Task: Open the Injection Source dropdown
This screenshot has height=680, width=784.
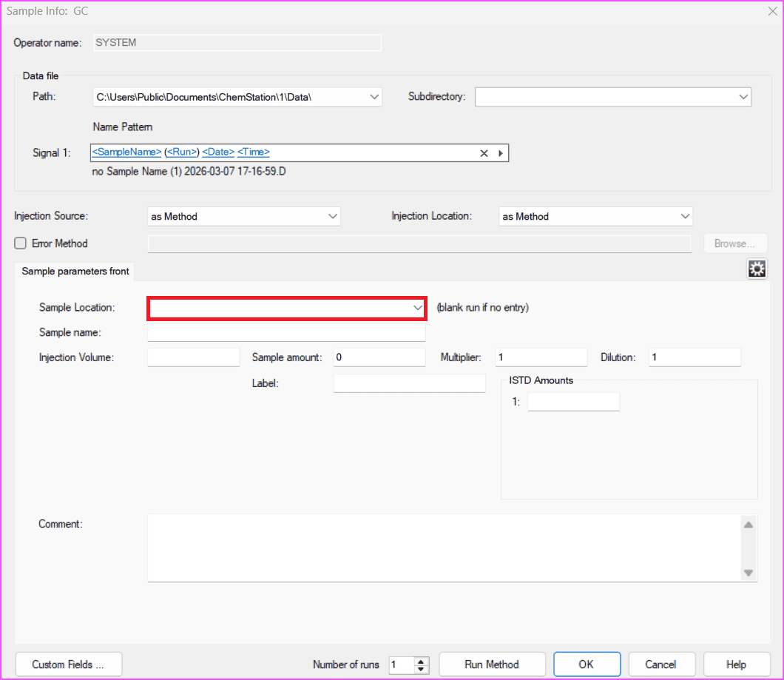Action: point(333,216)
